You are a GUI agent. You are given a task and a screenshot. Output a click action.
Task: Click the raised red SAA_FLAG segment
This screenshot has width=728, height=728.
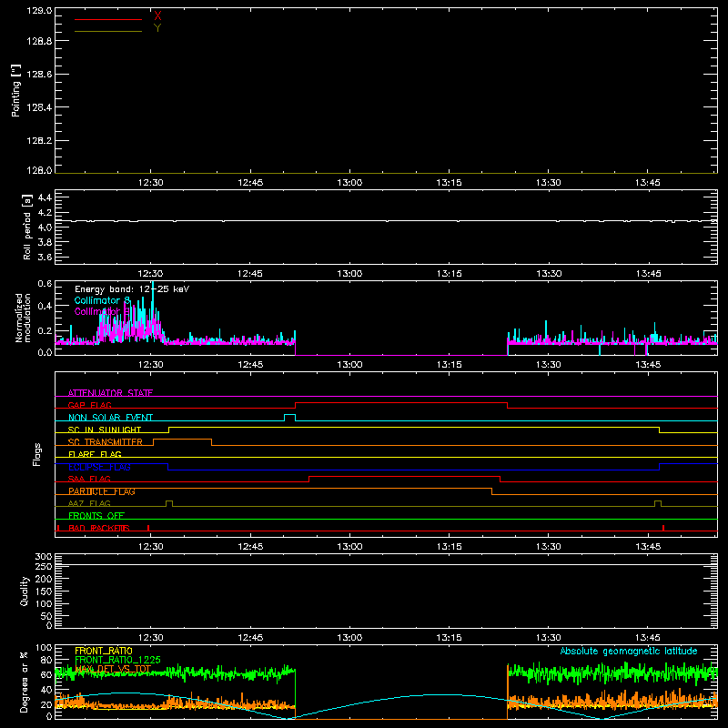pyautogui.click(x=404, y=477)
